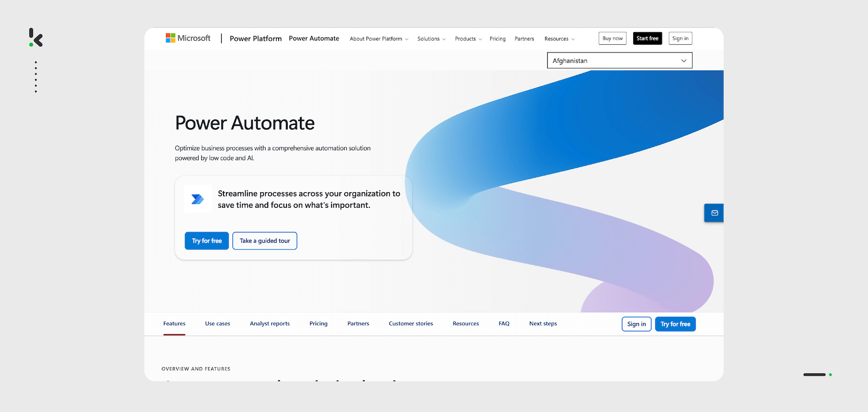Open the Afghanistan country selector dropdown
Screen dimensions: 868x412
click(619, 61)
